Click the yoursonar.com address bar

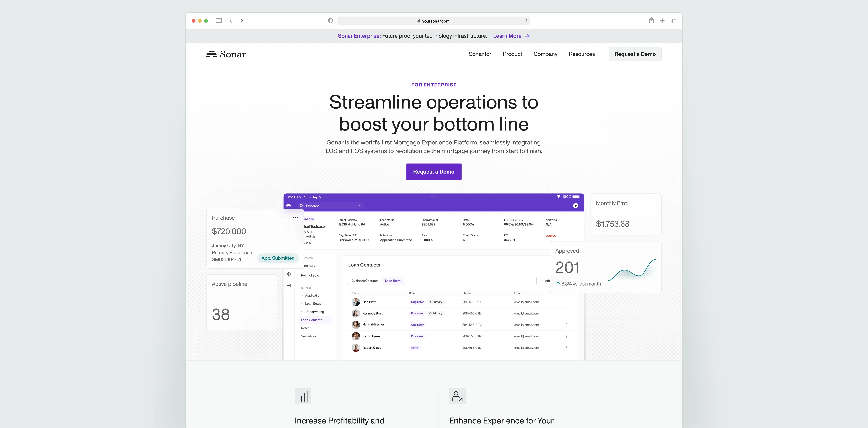tap(434, 21)
